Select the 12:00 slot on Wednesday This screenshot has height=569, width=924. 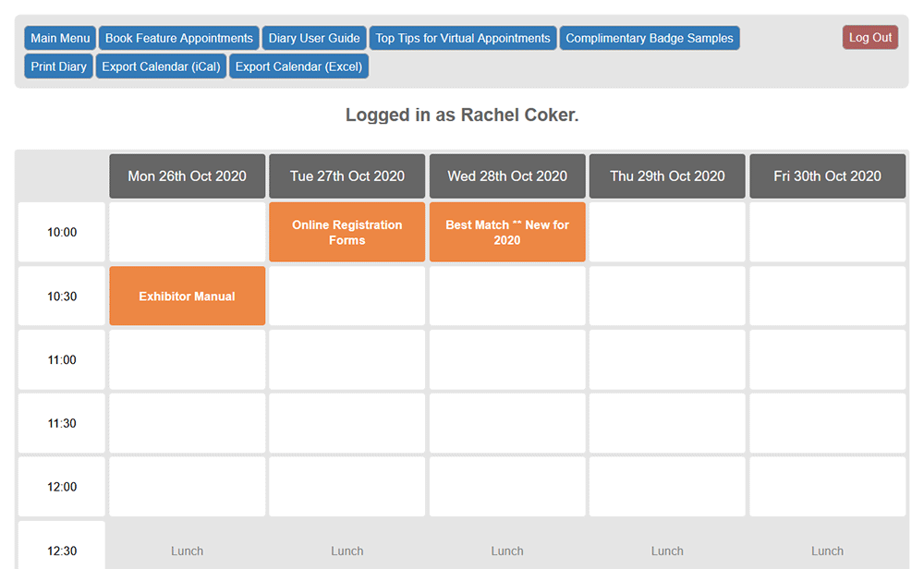tap(506, 487)
